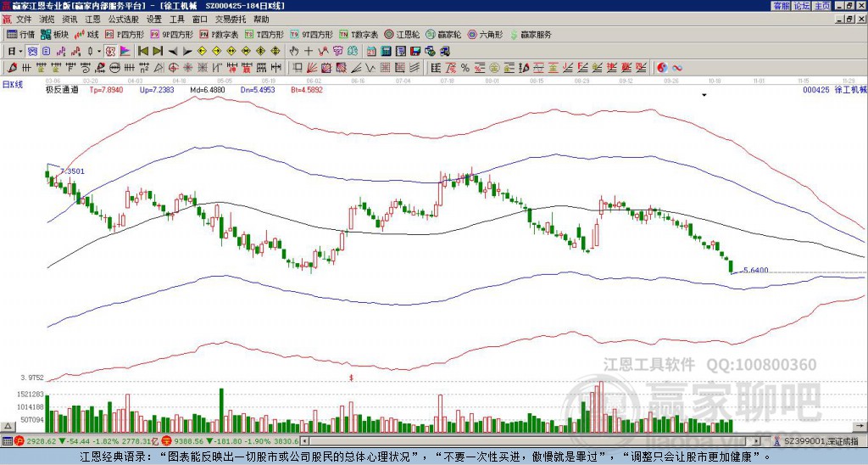
Task: Toggle the colored flag marker button
Action: click(x=125, y=51)
